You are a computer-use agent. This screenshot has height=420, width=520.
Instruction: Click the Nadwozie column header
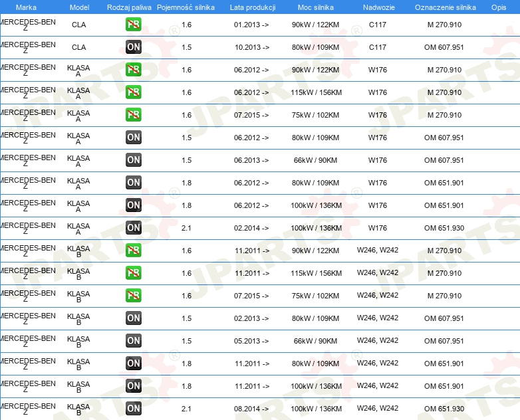(x=377, y=7)
